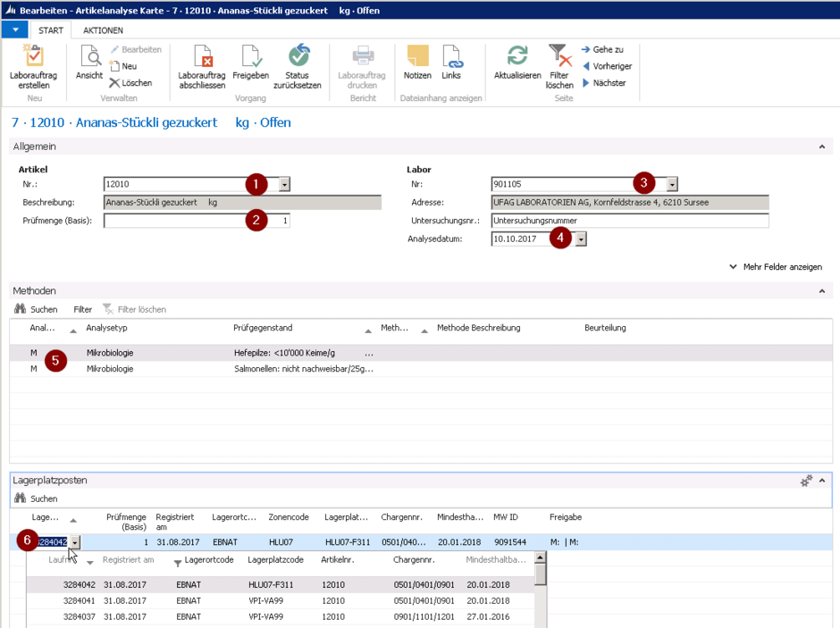Image resolution: width=840 pixels, height=628 pixels.
Task: Open Lagerplatzposten settings gear icon
Action: (x=806, y=481)
